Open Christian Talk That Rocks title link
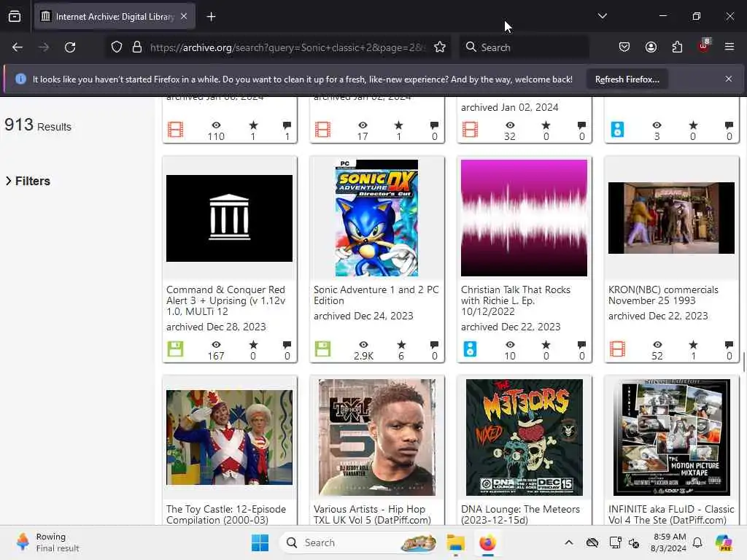 (516, 300)
